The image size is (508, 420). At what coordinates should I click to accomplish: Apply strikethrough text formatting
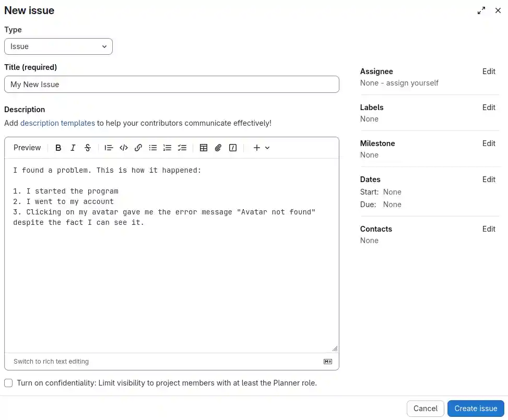click(x=88, y=148)
